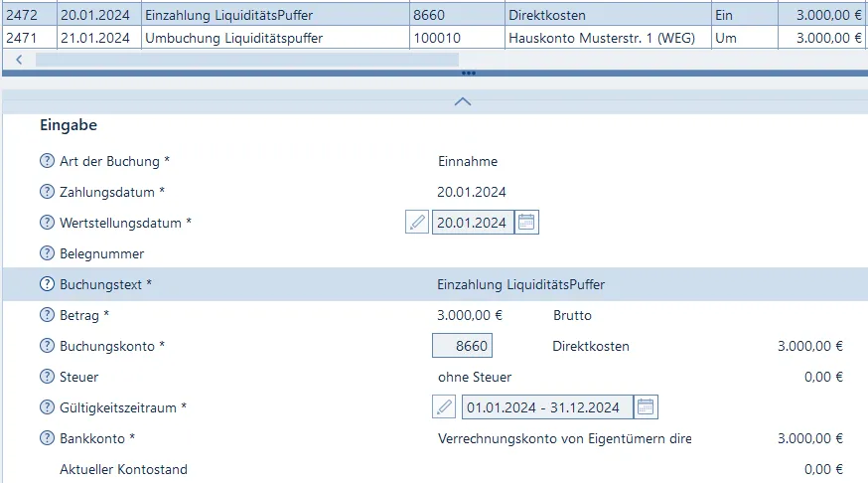Collapse the Eingabe panel with chevron

[462, 101]
